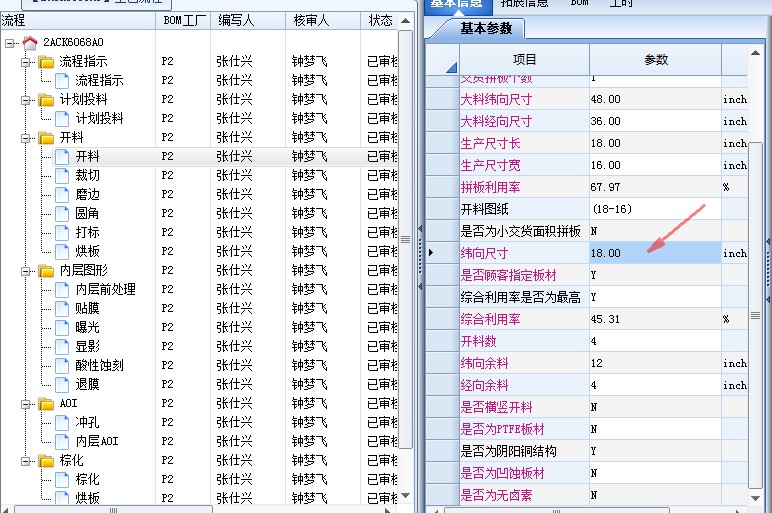This screenshot has width=772, height=513.
Task: Select the 是否横竖开料 row label
Action: [x=496, y=408]
